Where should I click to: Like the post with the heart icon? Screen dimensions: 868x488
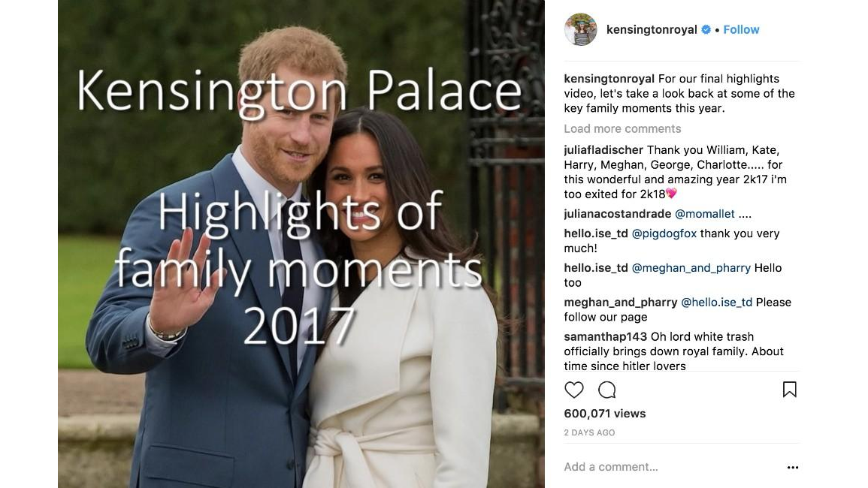click(574, 390)
